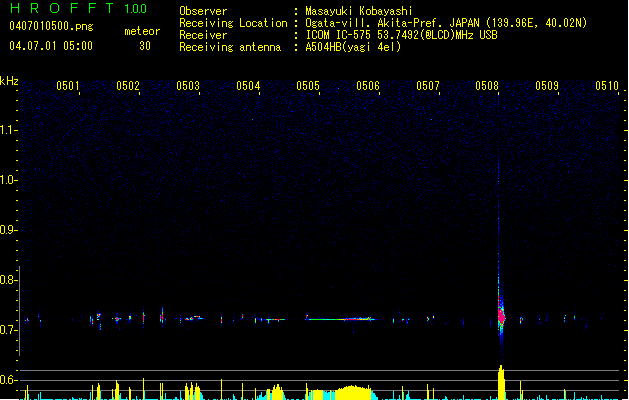Click the strong pink meteor echo near 0508
629x400 pixels.
point(501,315)
